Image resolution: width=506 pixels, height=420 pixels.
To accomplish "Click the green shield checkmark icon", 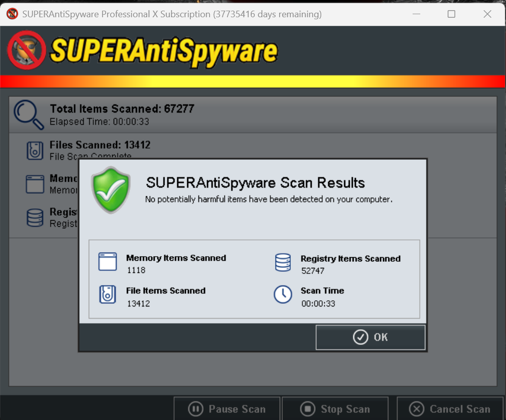I will (111, 190).
